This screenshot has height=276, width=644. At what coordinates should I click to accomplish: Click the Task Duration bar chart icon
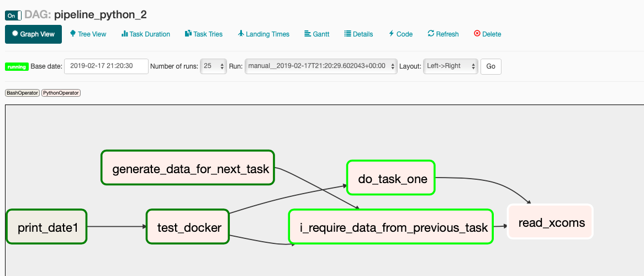point(124,34)
